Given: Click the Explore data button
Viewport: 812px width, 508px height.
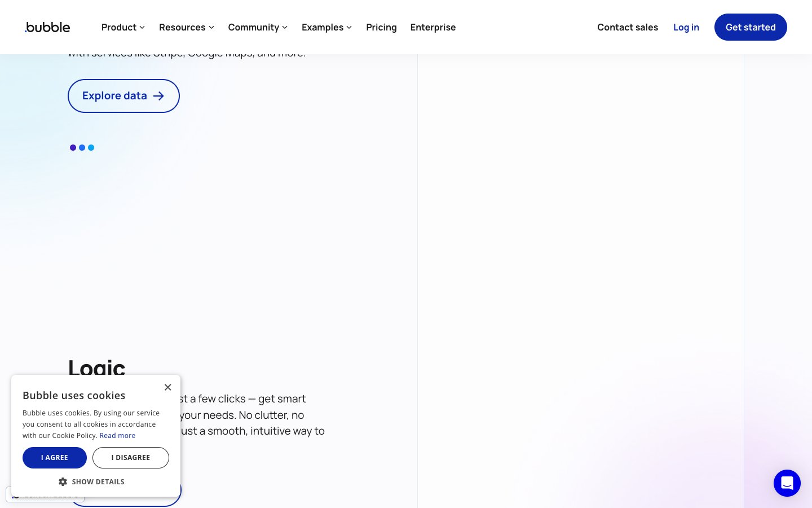Looking at the screenshot, I should click(123, 96).
